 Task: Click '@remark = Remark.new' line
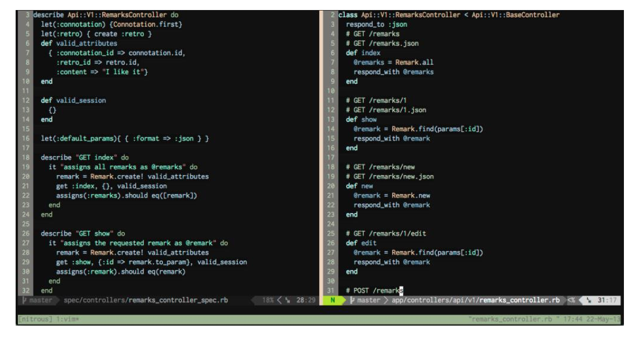[392, 195]
